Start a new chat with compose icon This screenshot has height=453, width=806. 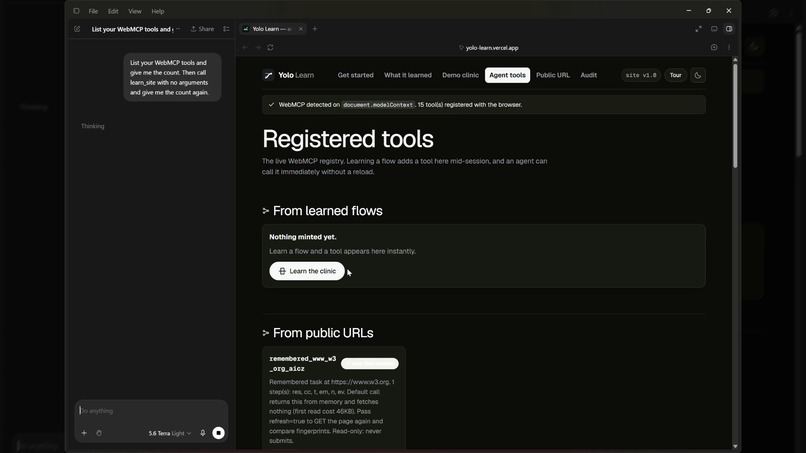tap(77, 29)
